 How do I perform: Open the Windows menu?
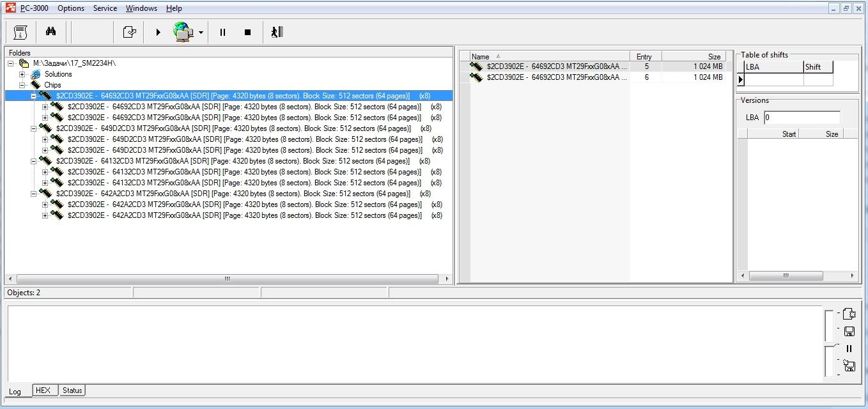pos(141,8)
